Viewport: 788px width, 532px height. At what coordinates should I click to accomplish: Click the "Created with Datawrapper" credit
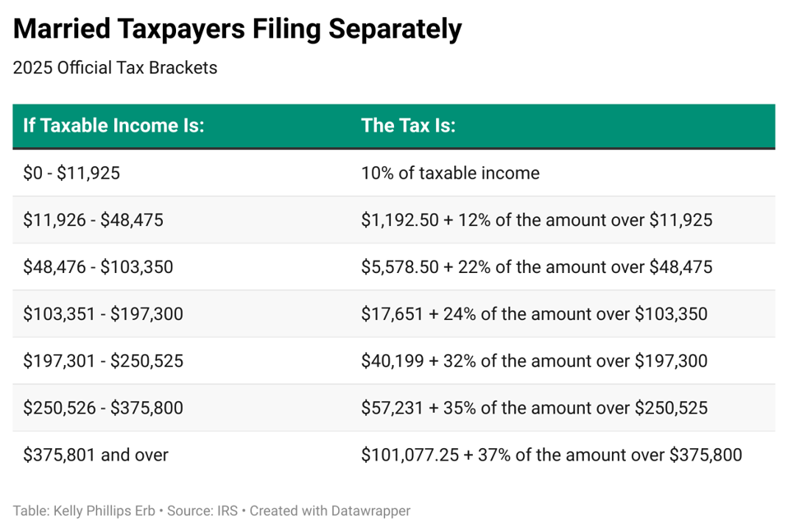330,511
